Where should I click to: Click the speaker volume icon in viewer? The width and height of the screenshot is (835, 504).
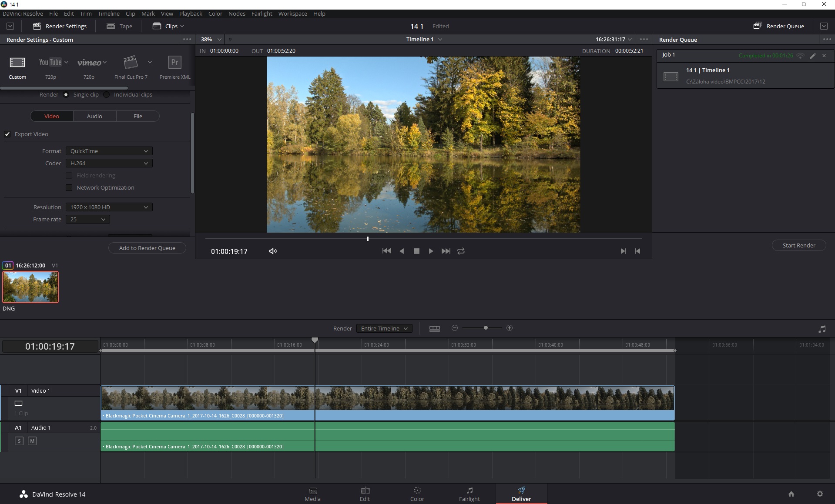click(x=273, y=251)
